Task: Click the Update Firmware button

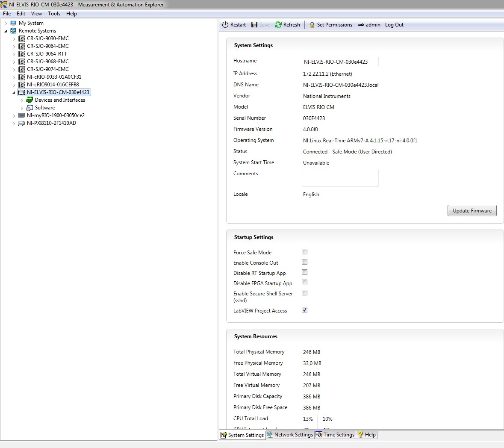Action: [x=472, y=211]
